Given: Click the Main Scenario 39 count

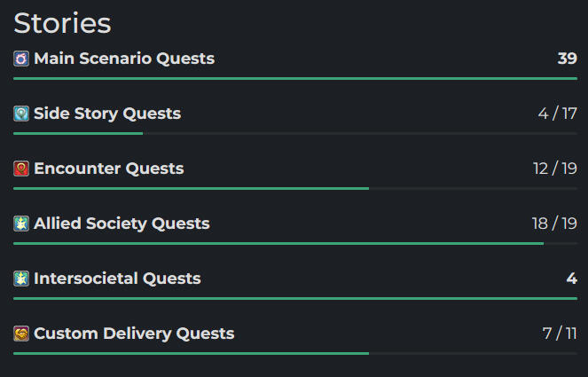Looking at the screenshot, I should pos(567,59).
